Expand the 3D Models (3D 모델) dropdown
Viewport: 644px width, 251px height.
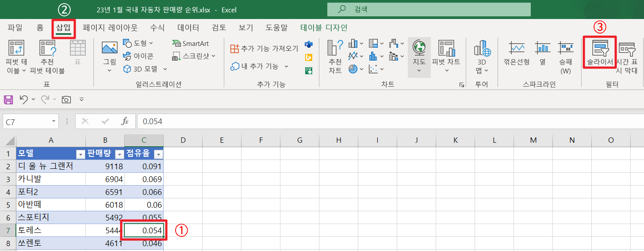(x=165, y=69)
